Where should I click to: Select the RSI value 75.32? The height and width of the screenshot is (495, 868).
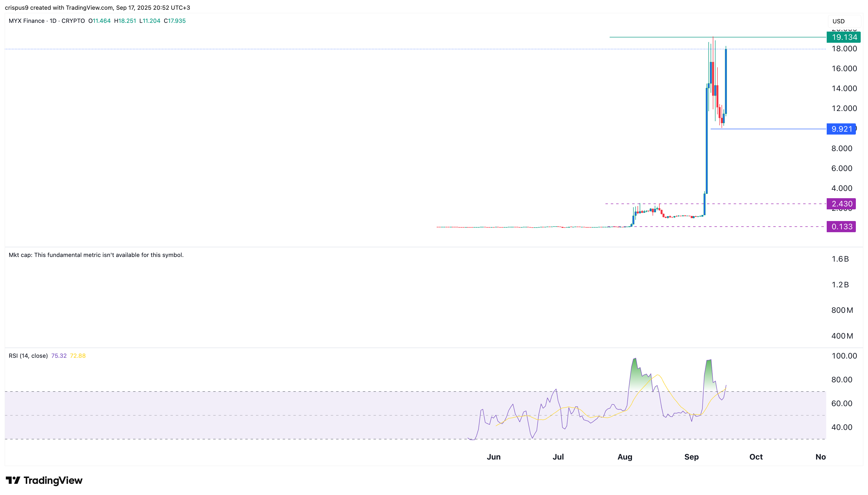coord(59,356)
